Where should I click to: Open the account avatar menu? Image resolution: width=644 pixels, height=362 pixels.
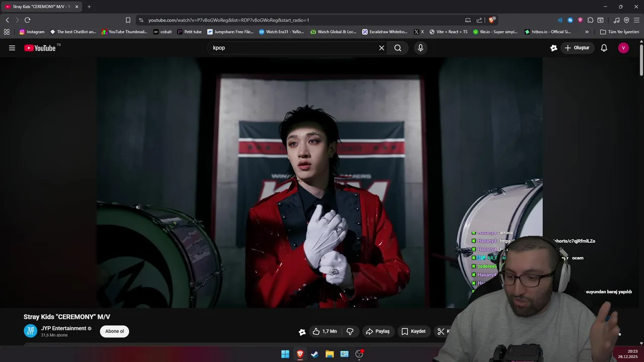point(623,48)
